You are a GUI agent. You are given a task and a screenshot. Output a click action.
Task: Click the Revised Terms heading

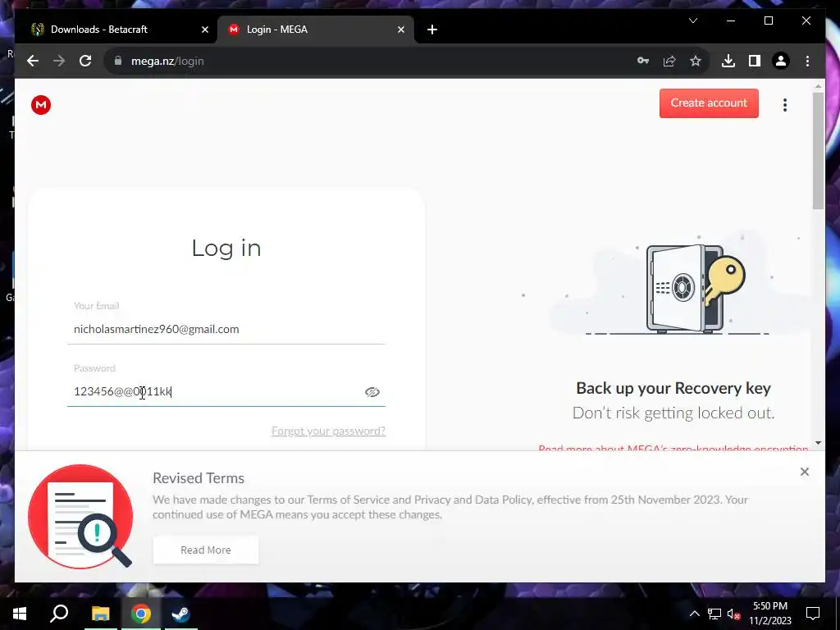tap(199, 478)
